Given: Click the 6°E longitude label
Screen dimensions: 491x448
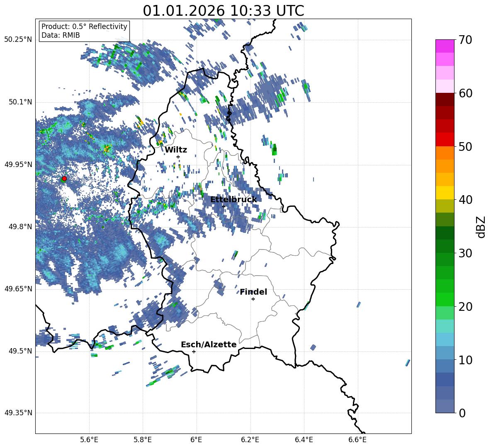Looking at the screenshot, I should point(196,440).
